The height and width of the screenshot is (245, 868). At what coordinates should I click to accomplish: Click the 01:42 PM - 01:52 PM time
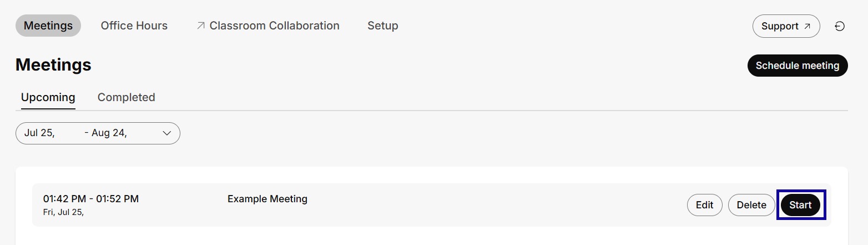click(91, 199)
